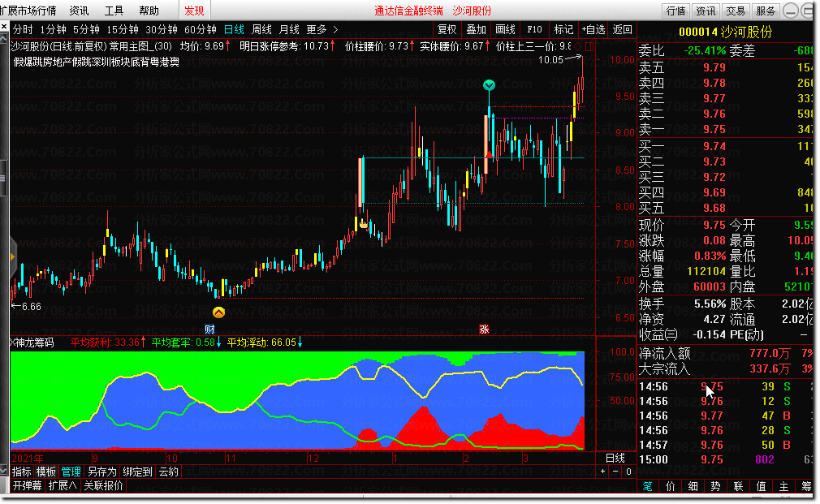Select the 主 main-force tab
Viewport: 820px width, 504px height.
click(x=783, y=486)
